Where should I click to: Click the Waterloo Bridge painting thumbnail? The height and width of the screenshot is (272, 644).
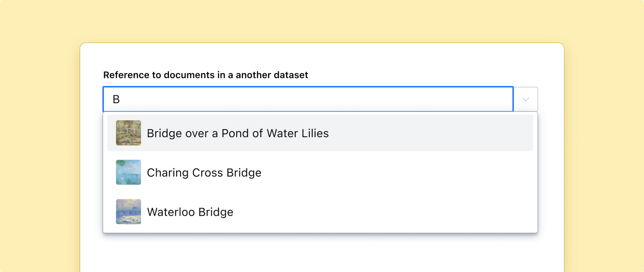(x=128, y=212)
